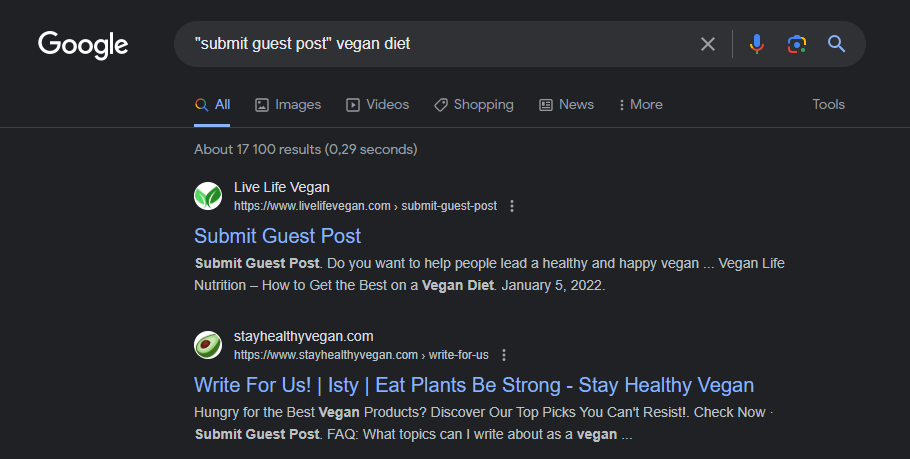Clear the search query with the X
The width and height of the screenshot is (910, 459).
(708, 44)
